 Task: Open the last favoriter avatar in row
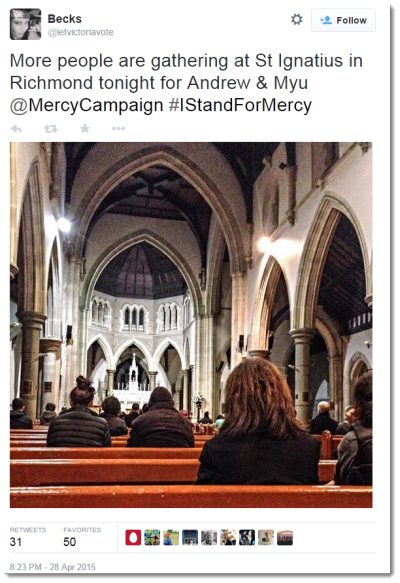pyautogui.click(x=285, y=538)
